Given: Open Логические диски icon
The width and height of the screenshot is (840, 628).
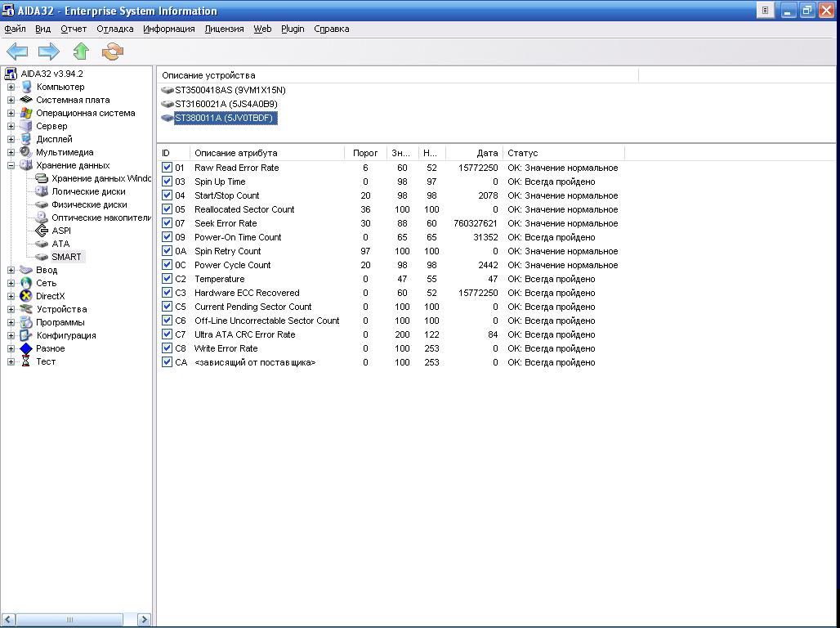Looking at the screenshot, I should click(x=41, y=191).
